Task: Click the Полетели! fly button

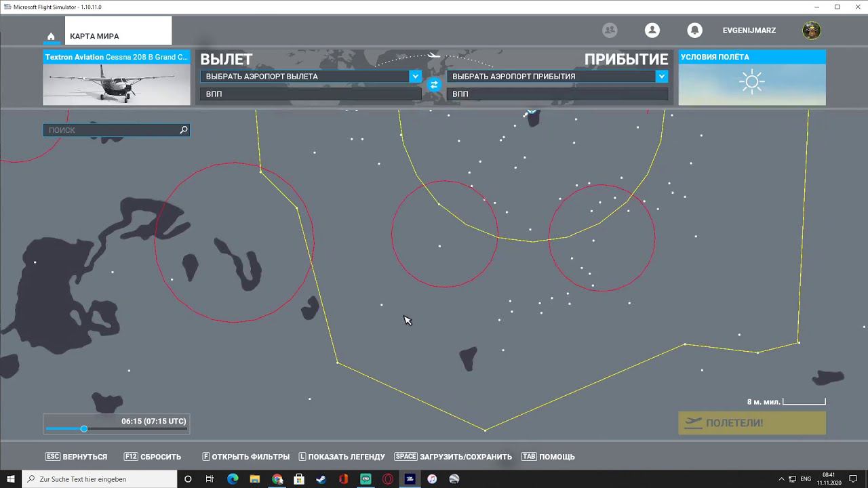Action: (752, 423)
